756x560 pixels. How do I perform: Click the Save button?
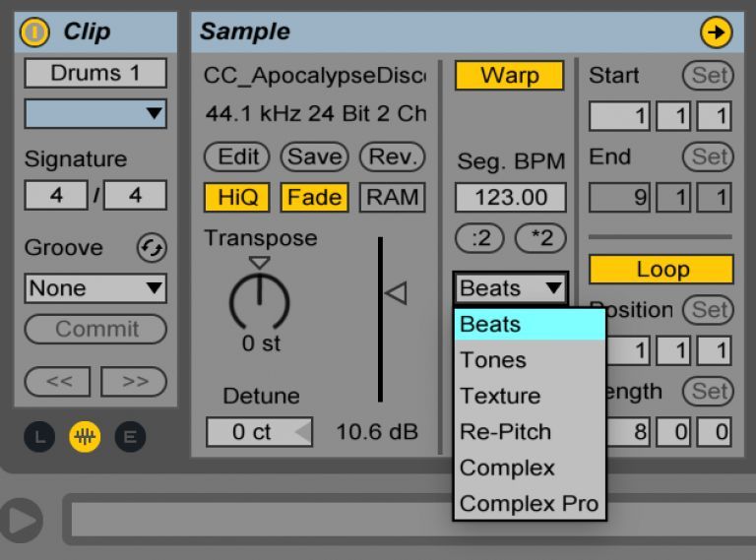coord(314,156)
